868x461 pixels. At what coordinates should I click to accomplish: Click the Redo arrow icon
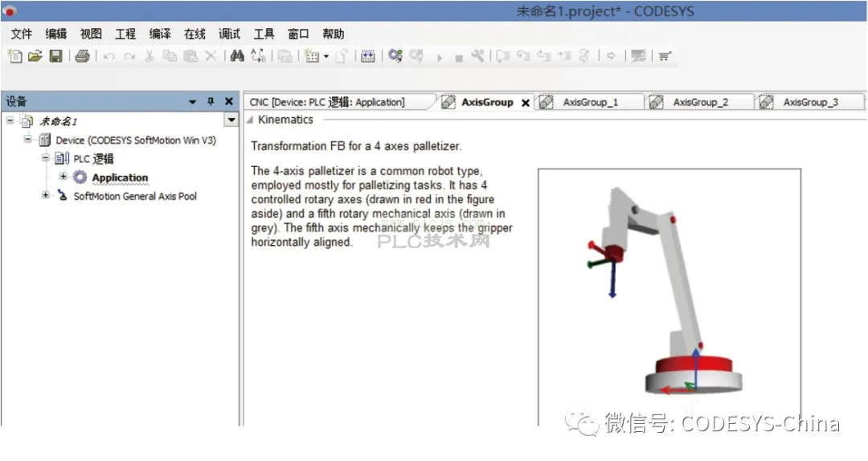click(129, 56)
